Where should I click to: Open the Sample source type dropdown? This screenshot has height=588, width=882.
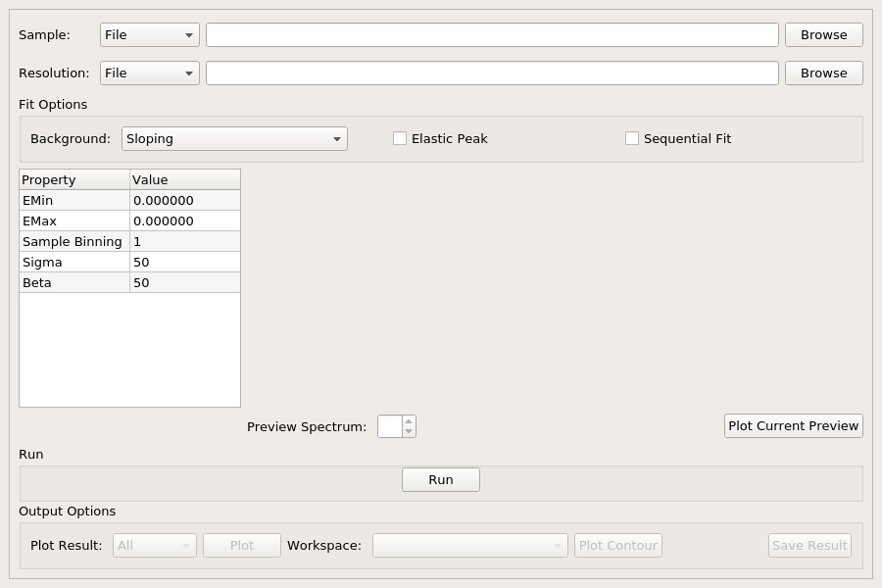tap(150, 35)
